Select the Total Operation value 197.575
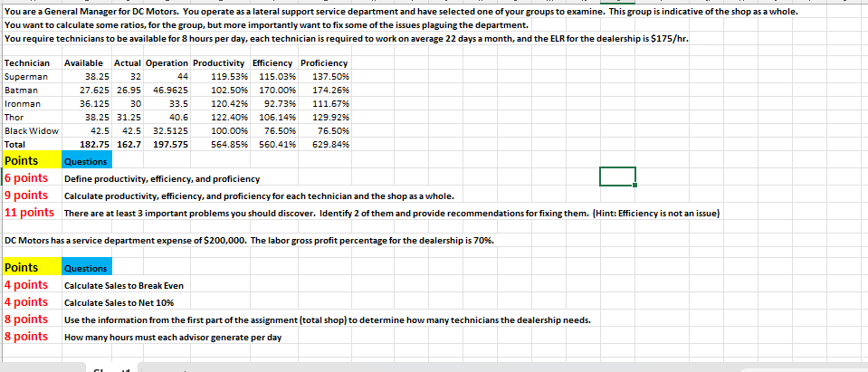Image resolution: width=868 pixels, height=372 pixels. click(x=167, y=145)
